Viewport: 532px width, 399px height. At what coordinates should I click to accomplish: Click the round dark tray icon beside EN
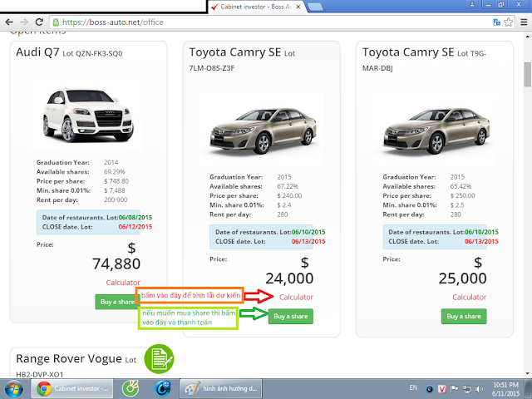pyautogui.click(x=430, y=389)
